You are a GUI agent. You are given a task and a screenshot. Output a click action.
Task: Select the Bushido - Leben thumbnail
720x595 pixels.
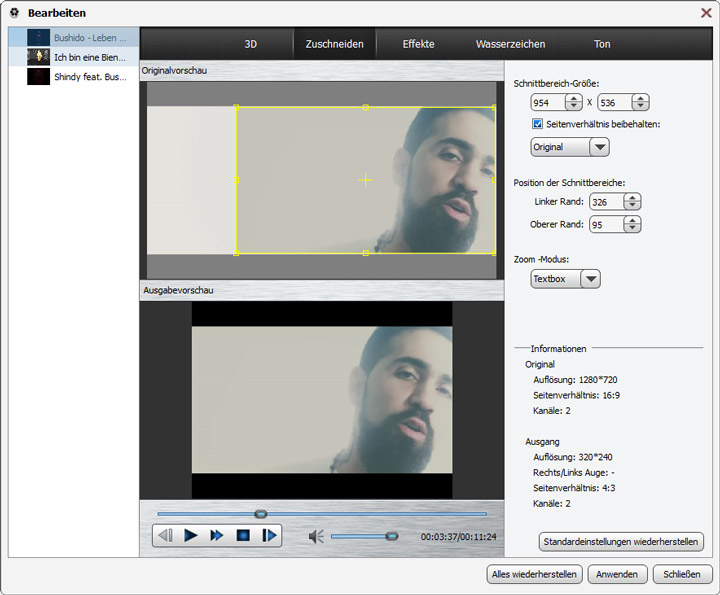click(x=39, y=38)
